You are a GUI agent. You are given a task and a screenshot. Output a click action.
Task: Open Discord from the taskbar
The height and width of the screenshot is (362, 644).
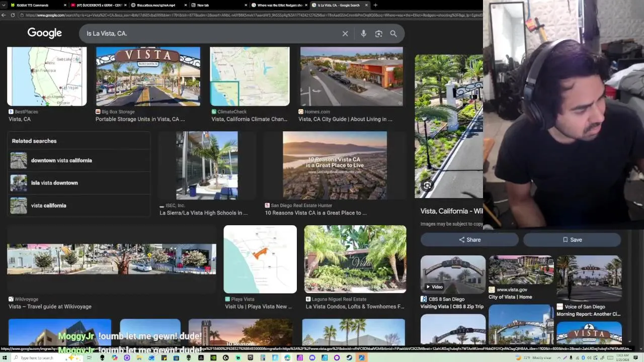[312, 357]
